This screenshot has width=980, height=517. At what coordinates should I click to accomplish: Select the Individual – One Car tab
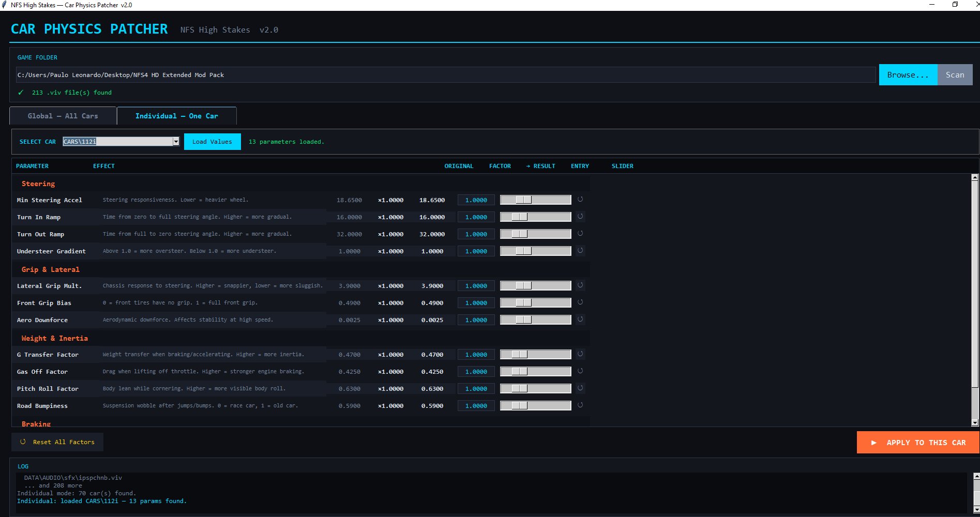pyautogui.click(x=177, y=116)
